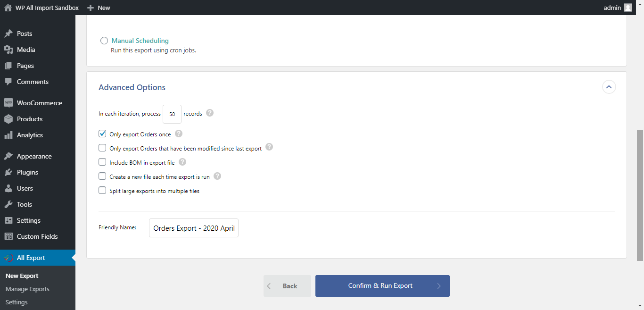Check Split large exports into multiple files
The height and width of the screenshot is (310, 644).
(x=102, y=190)
